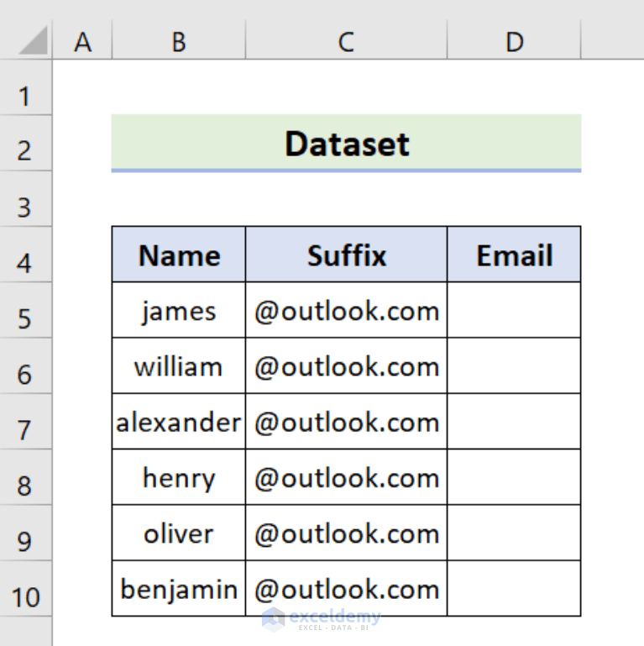644x646 pixels.
Task: Select column C header
Action: click(x=346, y=41)
